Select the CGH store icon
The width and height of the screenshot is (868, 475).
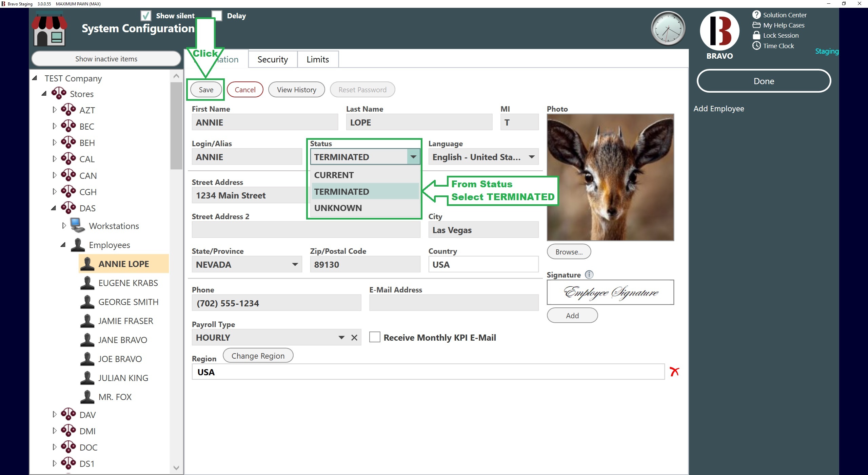pyautogui.click(x=68, y=191)
